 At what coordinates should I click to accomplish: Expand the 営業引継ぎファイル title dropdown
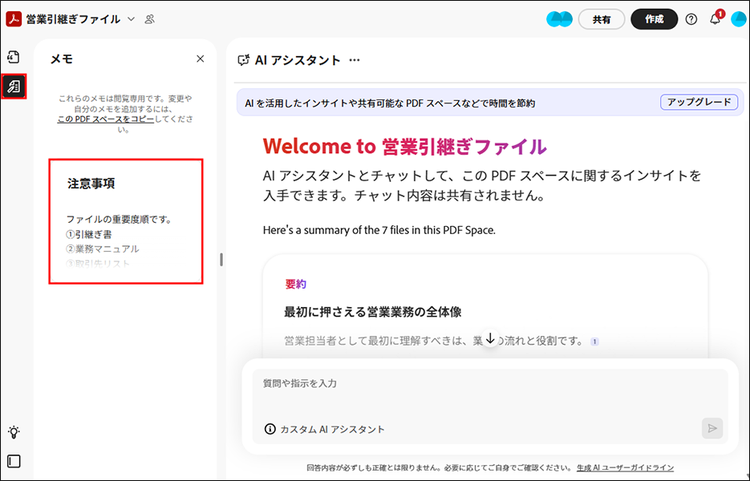pos(131,19)
